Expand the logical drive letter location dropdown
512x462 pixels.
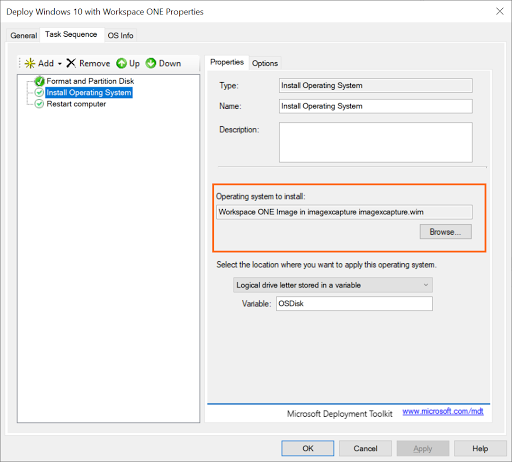333,285
